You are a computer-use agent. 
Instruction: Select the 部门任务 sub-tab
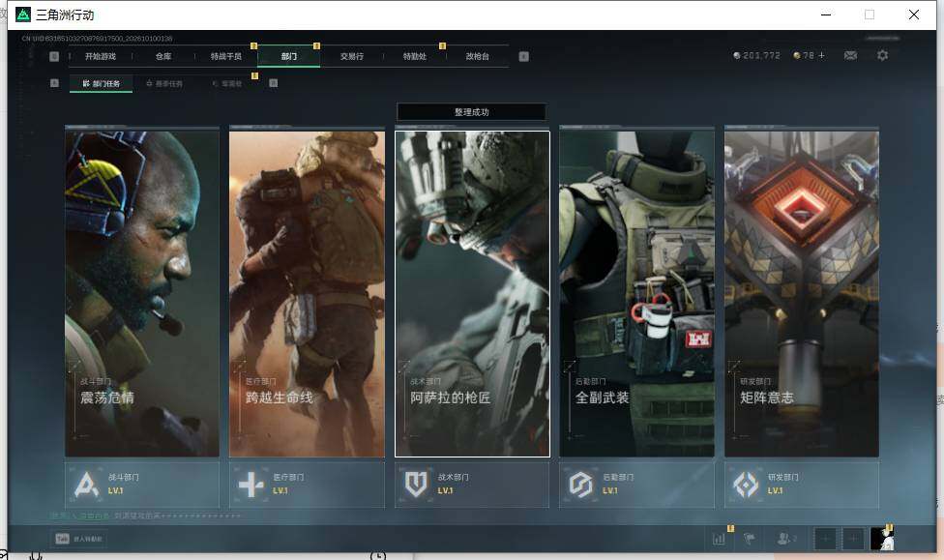(x=102, y=84)
